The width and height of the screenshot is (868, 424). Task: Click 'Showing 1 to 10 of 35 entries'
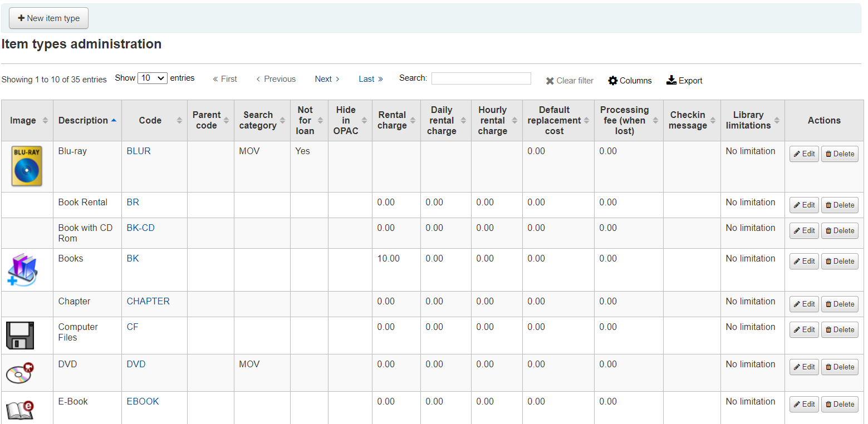54,80
